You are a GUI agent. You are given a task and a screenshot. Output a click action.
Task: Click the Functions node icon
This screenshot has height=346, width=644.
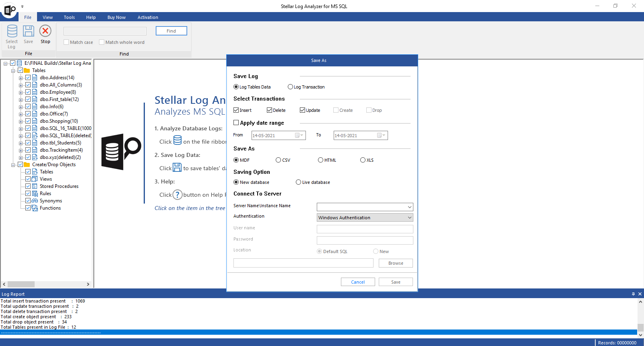click(x=35, y=208)
